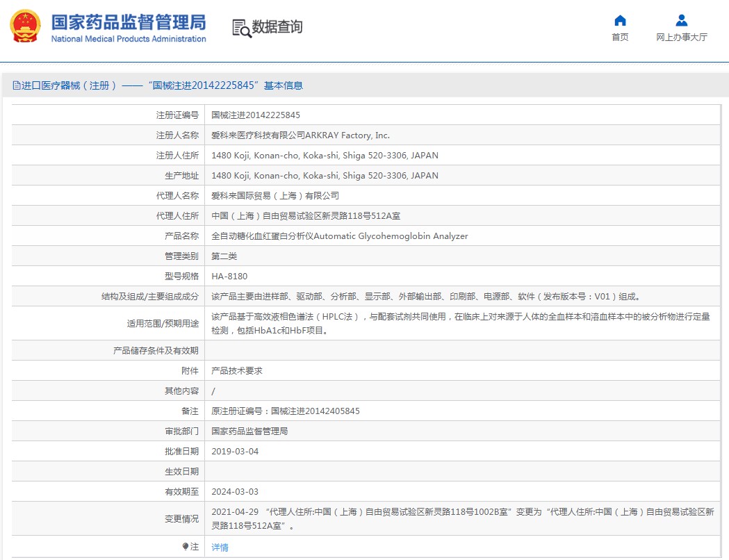Click the 审批部门 label
Viewport: 729px width, 560px height.
pyautogui.click(x=181, y=431)
